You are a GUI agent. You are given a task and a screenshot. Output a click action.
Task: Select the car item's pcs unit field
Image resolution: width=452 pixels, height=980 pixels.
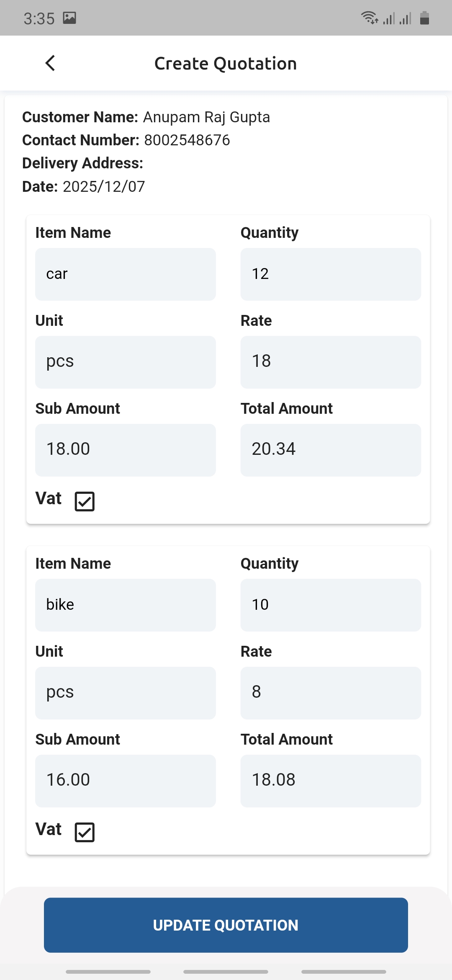(126, 362)
